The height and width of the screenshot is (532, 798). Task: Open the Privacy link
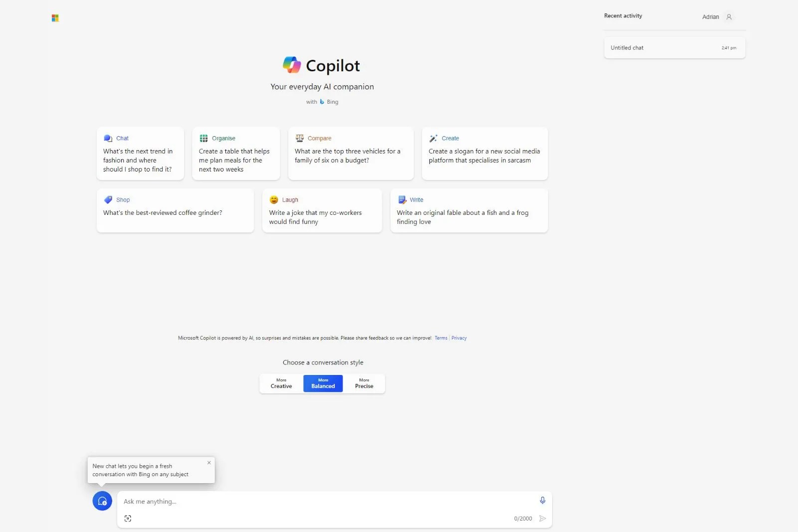tap(459, 338)
